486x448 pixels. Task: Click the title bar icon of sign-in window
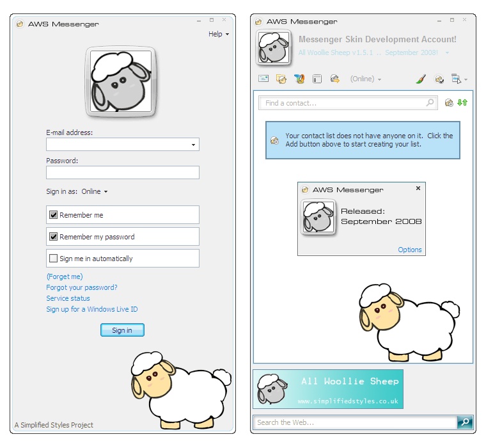point(20,24)
